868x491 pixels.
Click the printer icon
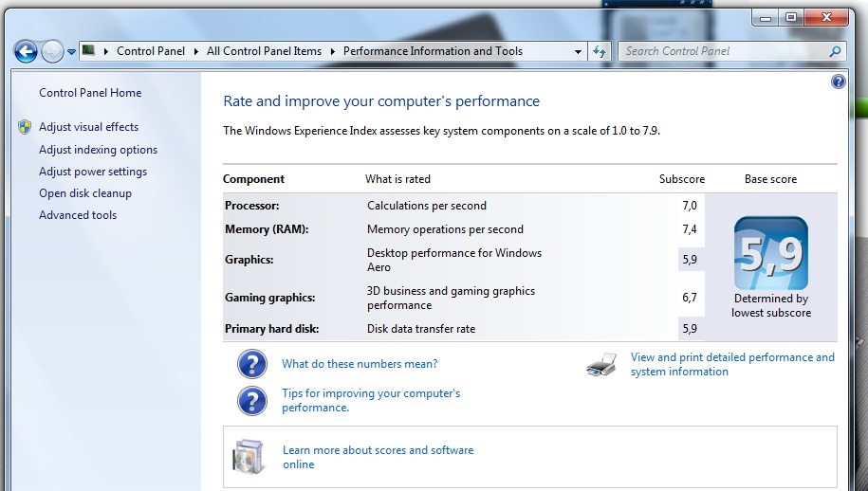[x=601, y=365]
